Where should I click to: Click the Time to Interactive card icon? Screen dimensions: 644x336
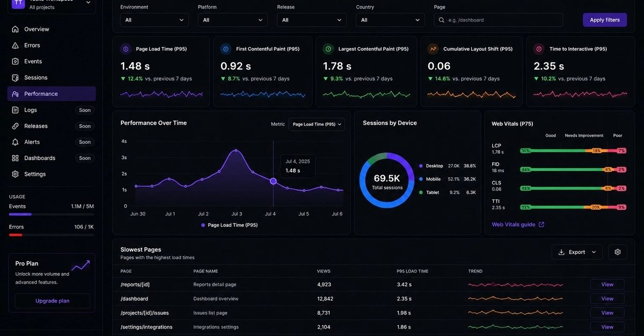(x=539, y=49)
